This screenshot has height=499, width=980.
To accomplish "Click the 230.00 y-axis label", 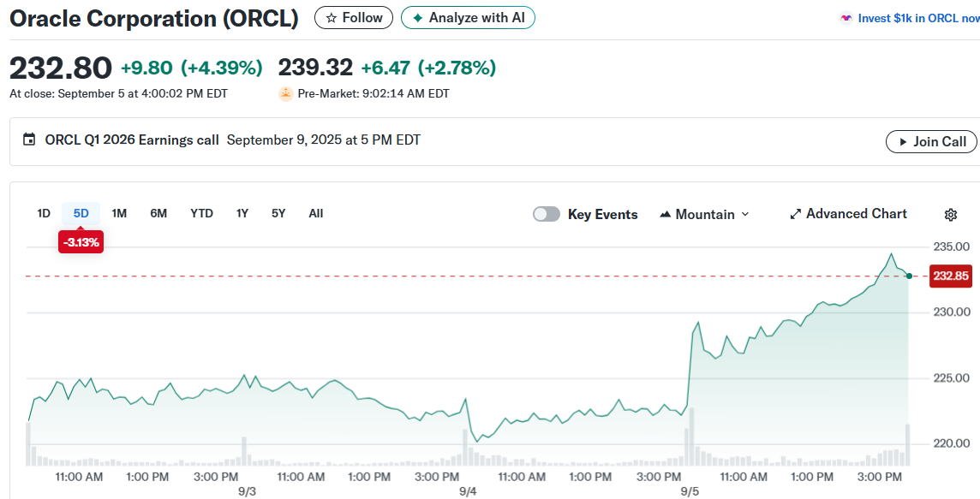I will (x=951, y=312).
